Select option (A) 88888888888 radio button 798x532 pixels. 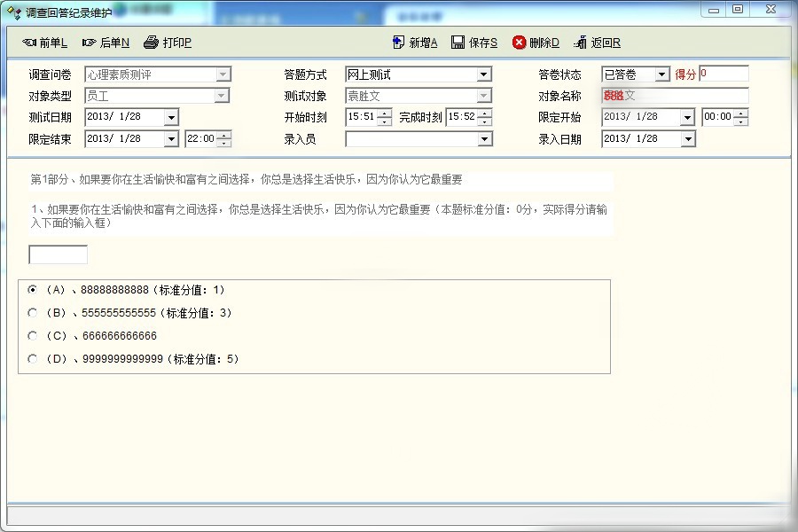click(x=33, y=289)
